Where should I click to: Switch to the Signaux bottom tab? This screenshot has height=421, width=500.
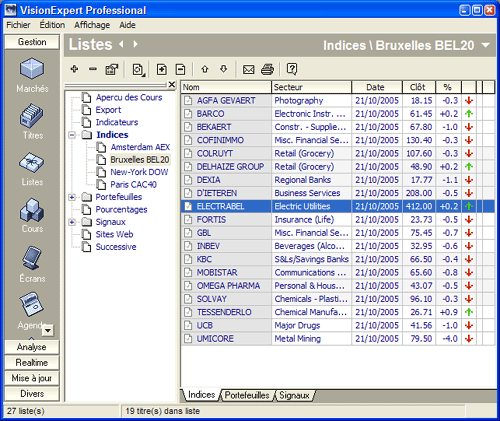tap(294, 395)
